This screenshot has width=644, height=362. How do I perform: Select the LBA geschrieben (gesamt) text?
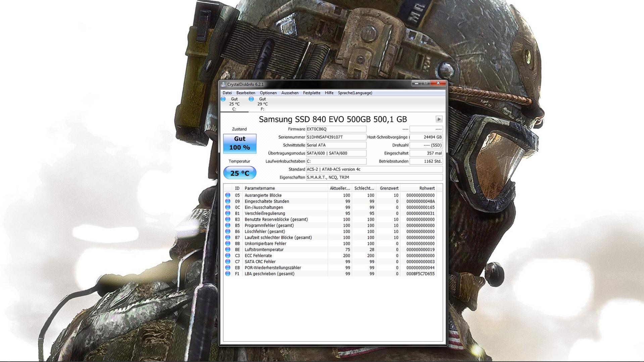click(269, 274)
